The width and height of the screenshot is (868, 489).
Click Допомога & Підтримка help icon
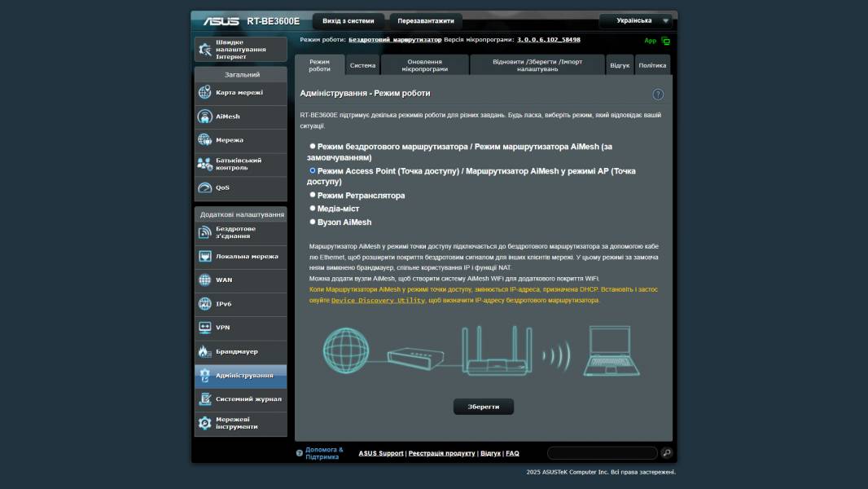coord(300,453)
